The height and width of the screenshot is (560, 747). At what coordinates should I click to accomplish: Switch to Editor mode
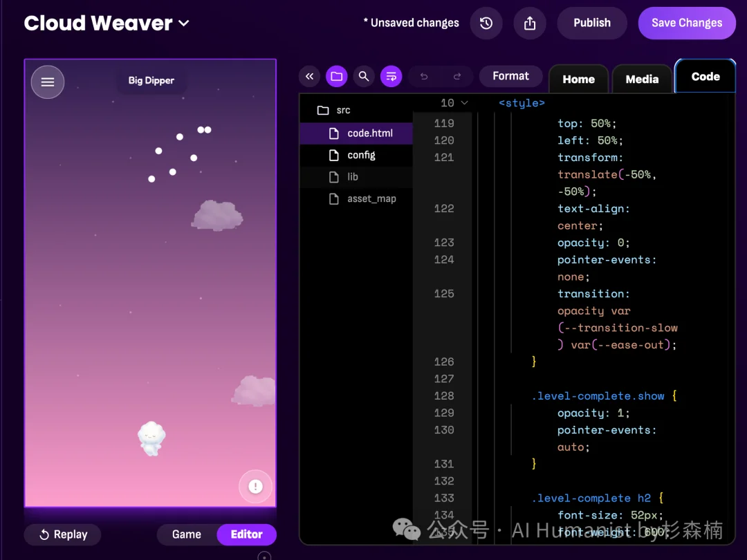tap(246, 534)
